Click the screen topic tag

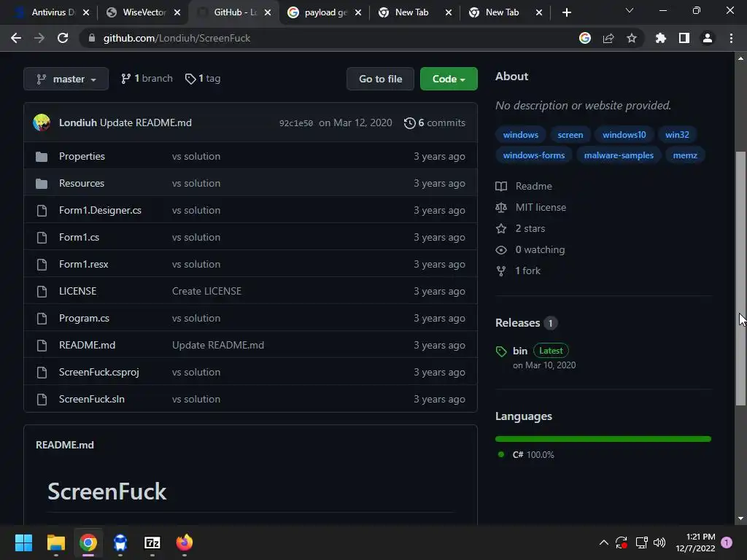[x=570, y=135]
